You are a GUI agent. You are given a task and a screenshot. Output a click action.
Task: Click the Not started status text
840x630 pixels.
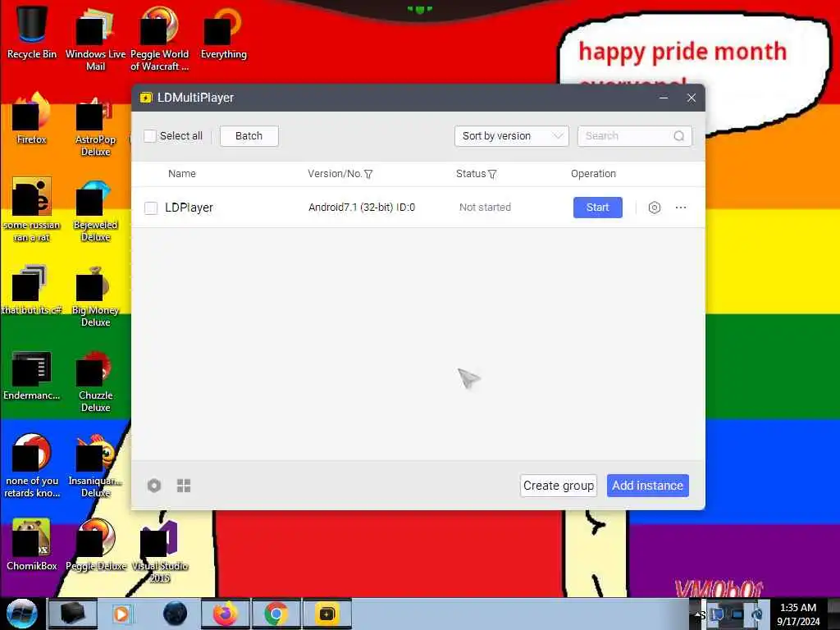click(x=486, y=208)
